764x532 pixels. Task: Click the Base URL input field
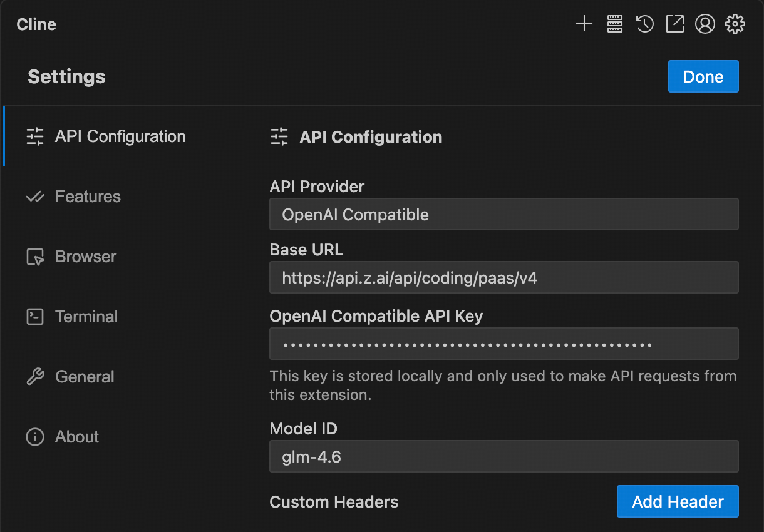pos(503,278)
